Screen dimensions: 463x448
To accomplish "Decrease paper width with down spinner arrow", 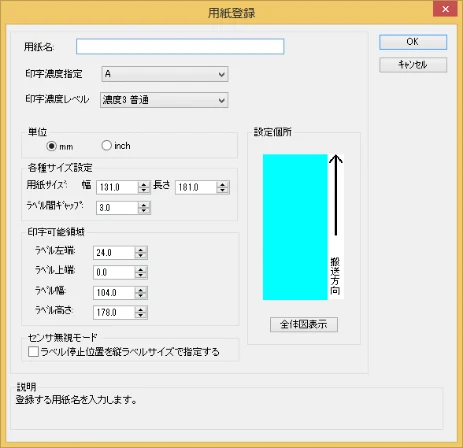I will click(144, 190).
